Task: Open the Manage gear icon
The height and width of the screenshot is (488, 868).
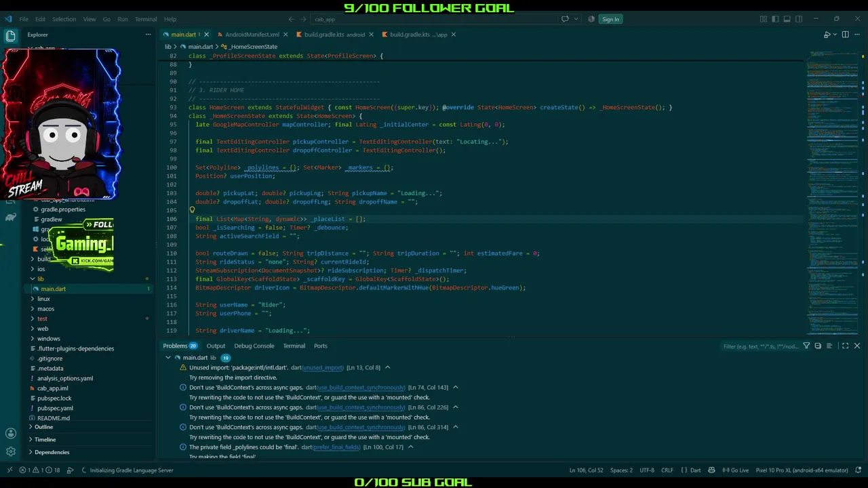Action: click(x=10, y=451)
